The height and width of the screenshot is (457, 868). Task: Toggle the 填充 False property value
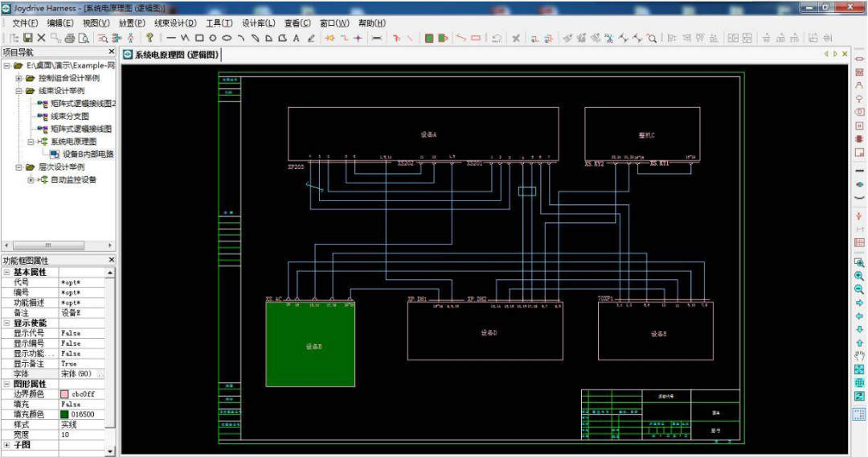(71, 404)
